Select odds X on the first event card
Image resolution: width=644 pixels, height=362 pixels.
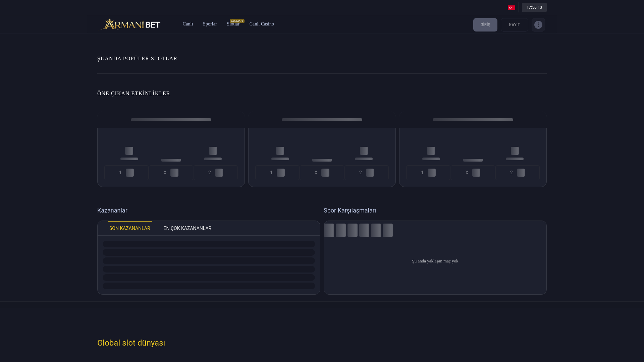click(x=171, y=173)
